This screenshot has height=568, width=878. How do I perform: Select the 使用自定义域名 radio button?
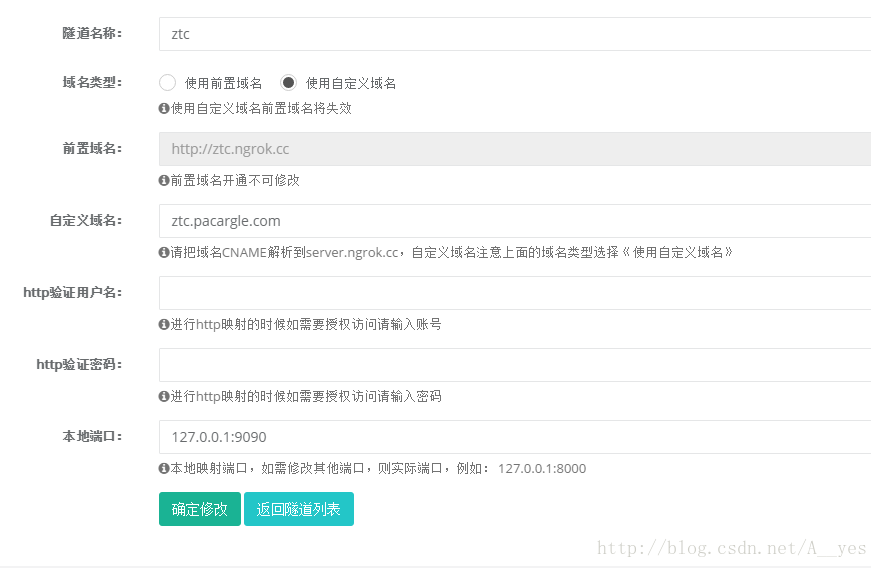click(x=288, y=83)
